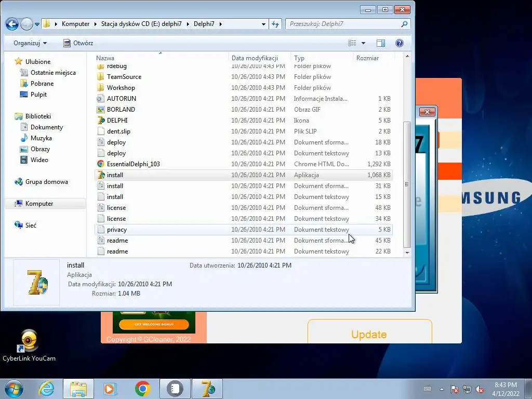532x399 pixels.
Task: Click the Grupa domowa homegroup icon
Action: 18,182
